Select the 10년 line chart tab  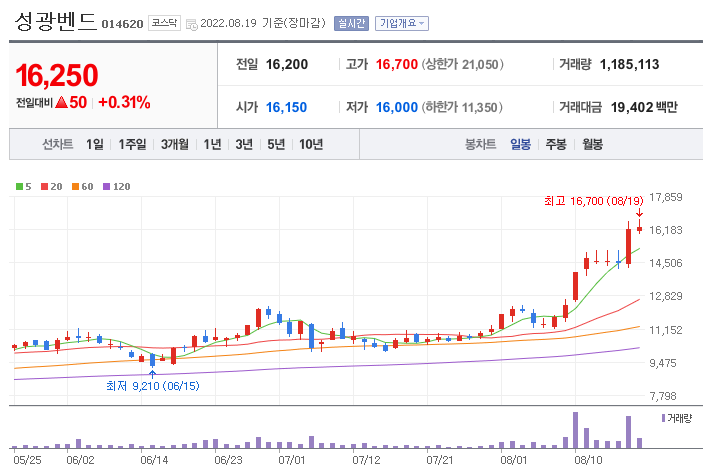point(311,144)
